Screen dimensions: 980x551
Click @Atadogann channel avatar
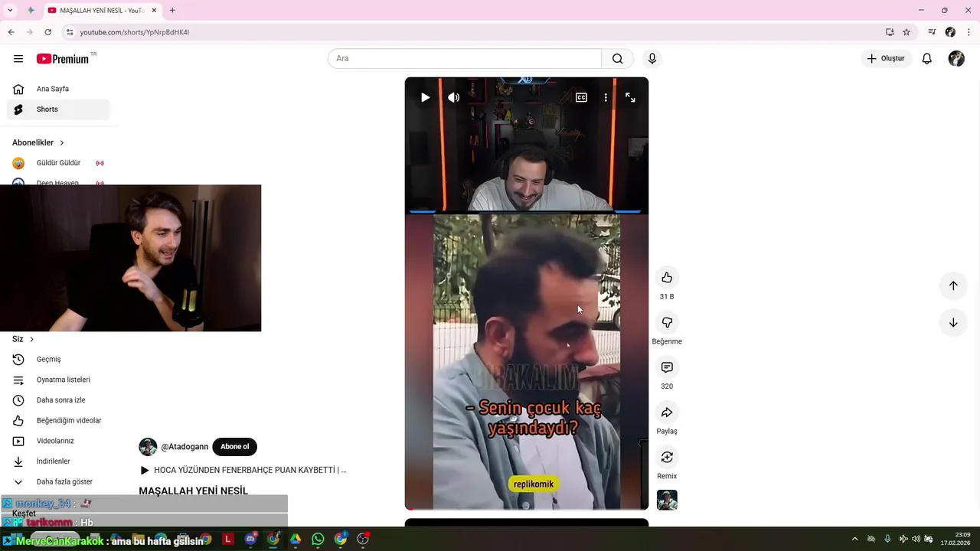[148, 447]
